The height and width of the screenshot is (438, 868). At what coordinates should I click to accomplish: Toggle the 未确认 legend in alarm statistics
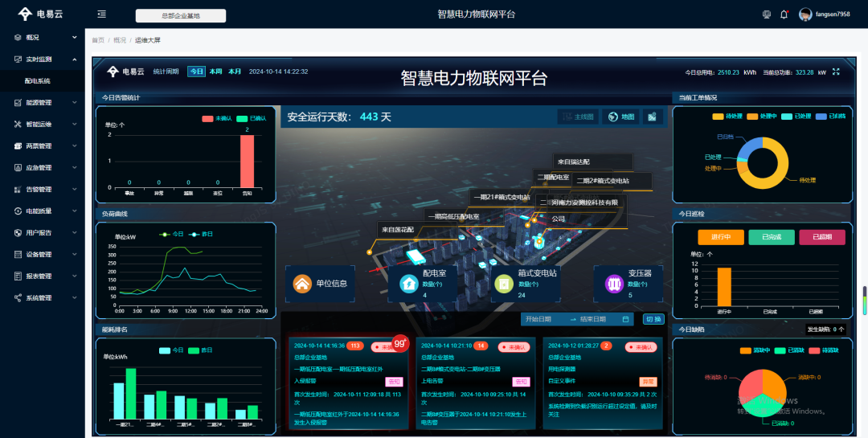[x=216, y=118]
